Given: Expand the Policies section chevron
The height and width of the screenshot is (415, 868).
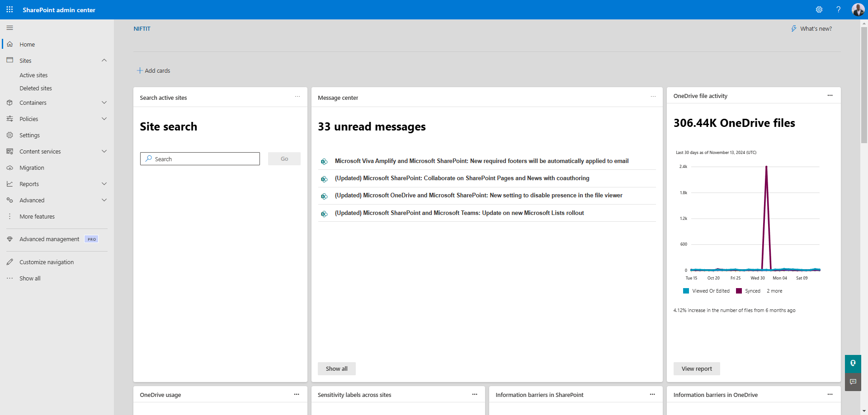Looking at the screenshot, I should coord(104,119).
